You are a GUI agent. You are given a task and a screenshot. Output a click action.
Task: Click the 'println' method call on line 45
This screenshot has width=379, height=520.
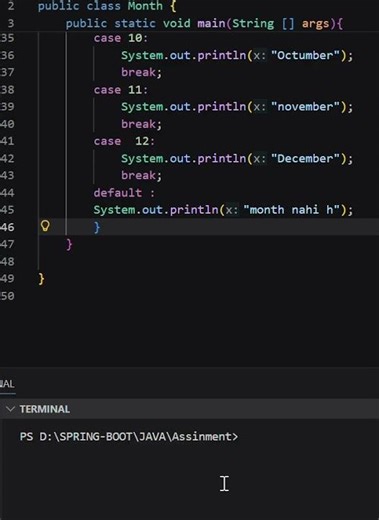(194, 210)
